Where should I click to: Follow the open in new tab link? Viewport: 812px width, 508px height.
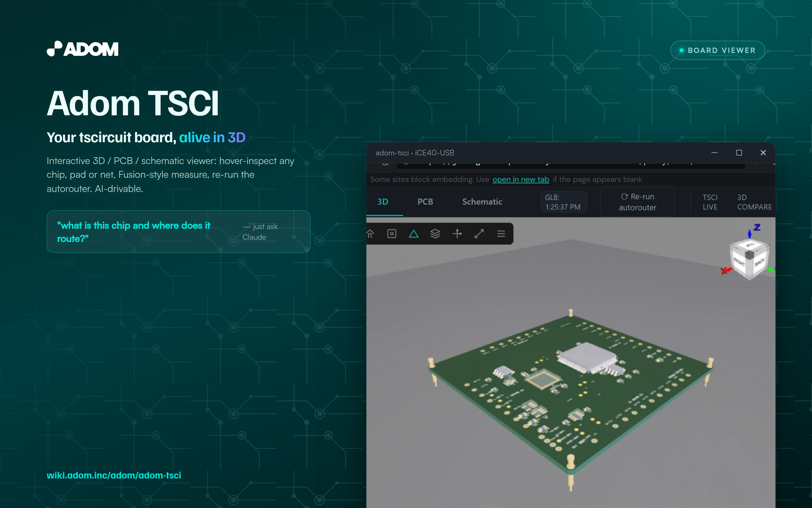(x=520, y=179)
